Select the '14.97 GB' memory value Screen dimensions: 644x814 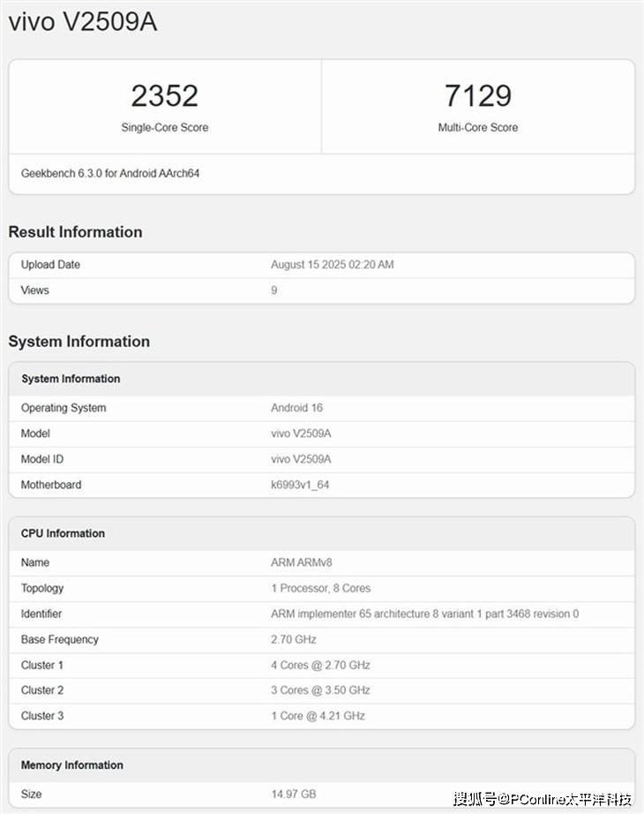coord(293,795)
